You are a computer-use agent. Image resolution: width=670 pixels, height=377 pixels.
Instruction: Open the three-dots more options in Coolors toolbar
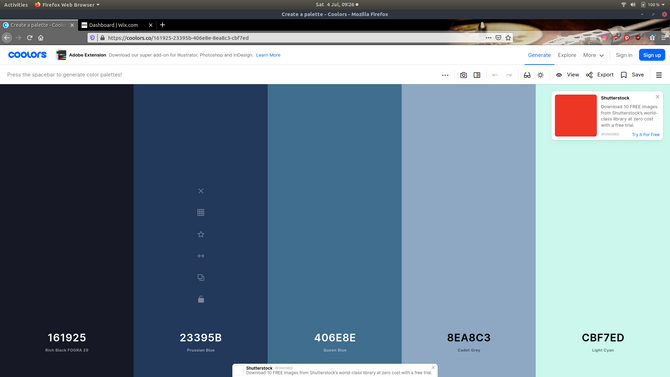coord(445,75)
